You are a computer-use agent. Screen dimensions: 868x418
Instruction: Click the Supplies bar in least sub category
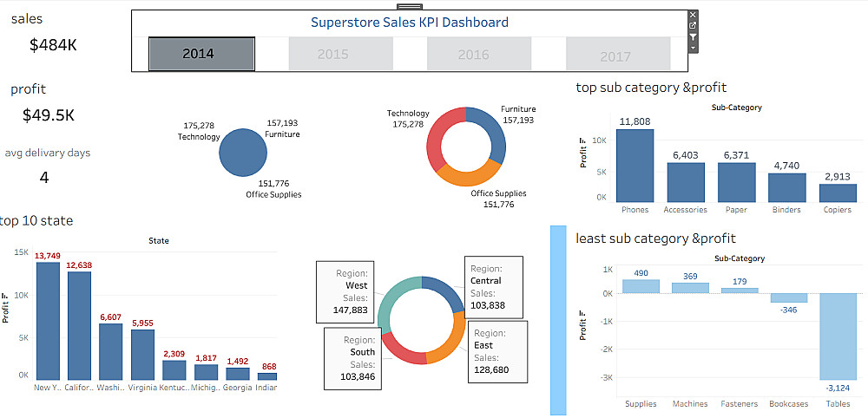pos(641,286)
